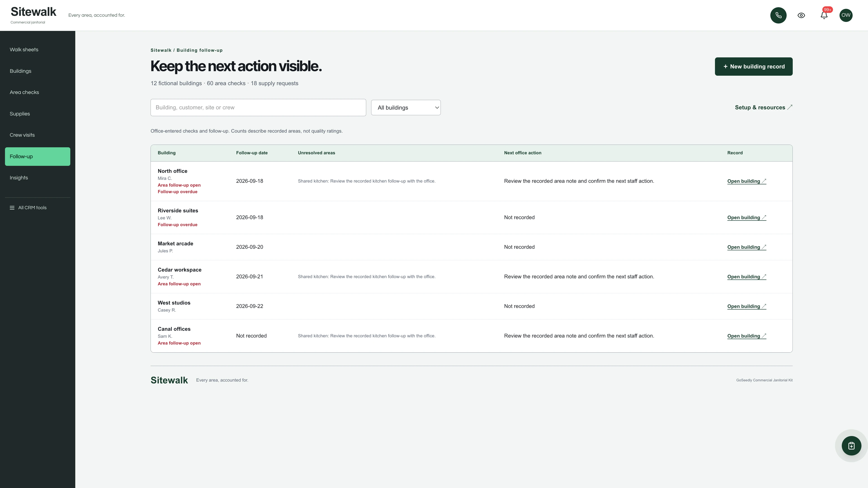Click the 2026-09-20 date for Market arcade

pos(250,247)
